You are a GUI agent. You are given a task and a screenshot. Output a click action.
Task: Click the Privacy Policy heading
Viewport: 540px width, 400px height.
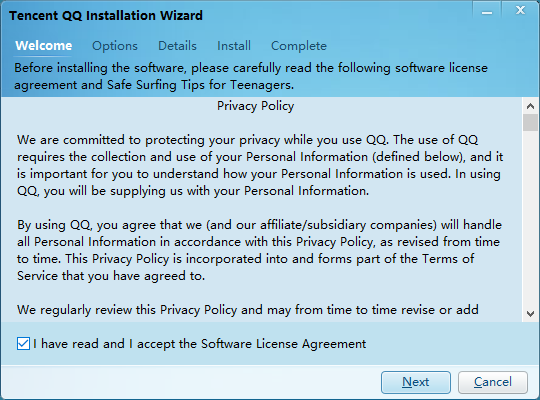coord(256,106)
